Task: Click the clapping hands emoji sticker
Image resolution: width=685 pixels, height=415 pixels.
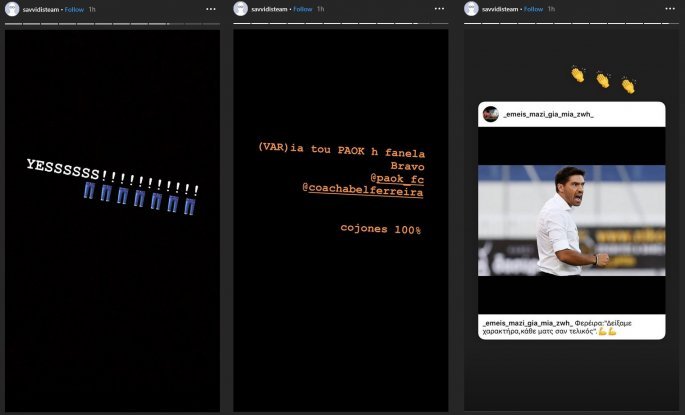Action: point(602,79)
